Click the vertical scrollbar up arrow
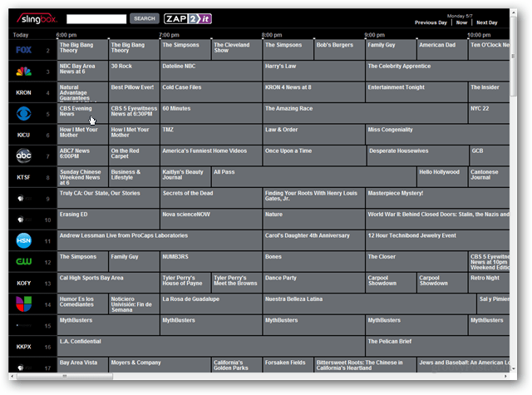 [513, 12]
